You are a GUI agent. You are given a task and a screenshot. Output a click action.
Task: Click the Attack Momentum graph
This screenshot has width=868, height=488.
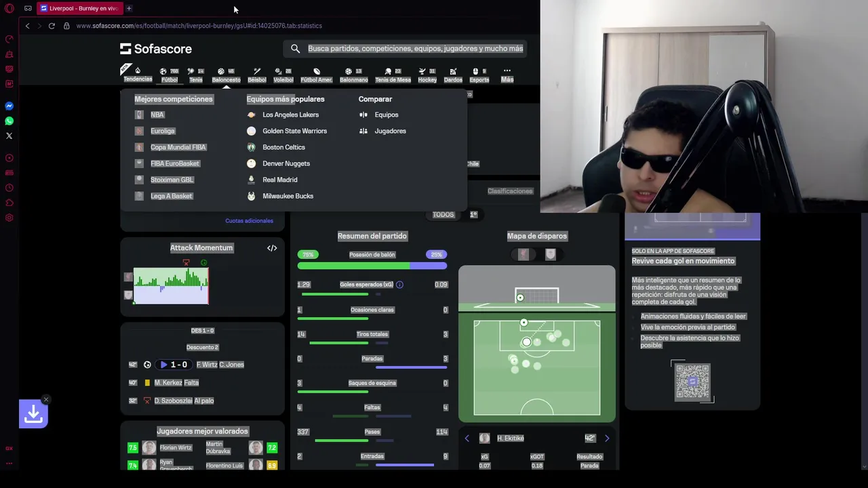(x=171, y=286)
